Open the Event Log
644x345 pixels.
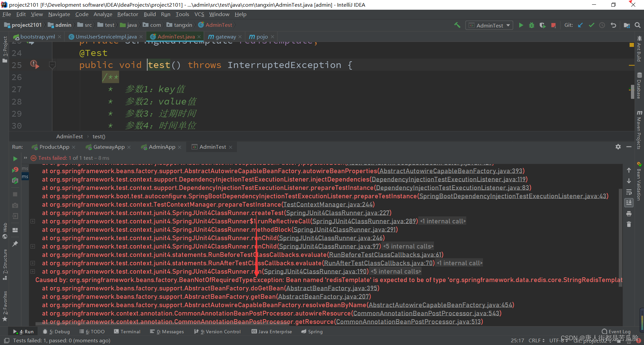pyautogui.click(x=616, y=332)
